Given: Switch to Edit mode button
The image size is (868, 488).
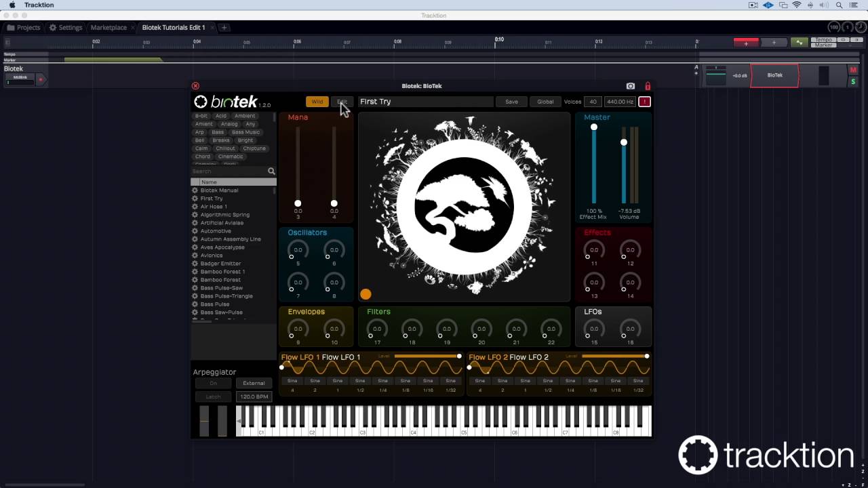Looking at the screenshot, I should tap(342, 102).
